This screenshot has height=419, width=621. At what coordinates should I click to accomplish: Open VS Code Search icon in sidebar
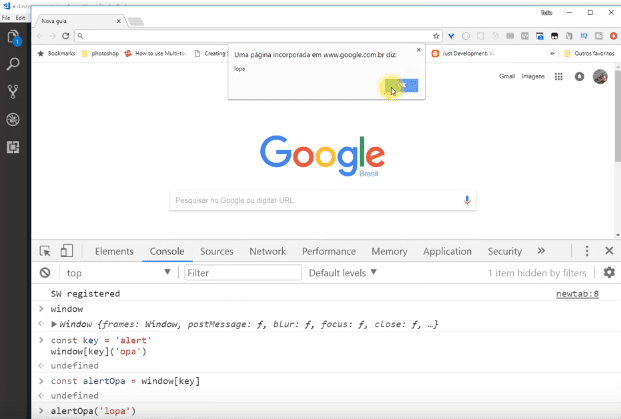[14, 64]
